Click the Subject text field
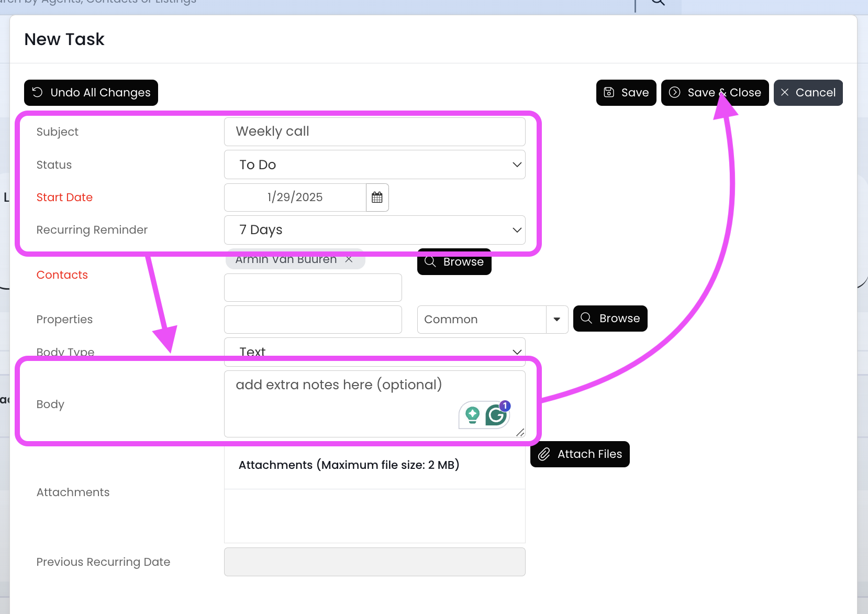Image resolution: width=868 pixels, height=614 pixels. coord(374,131)
